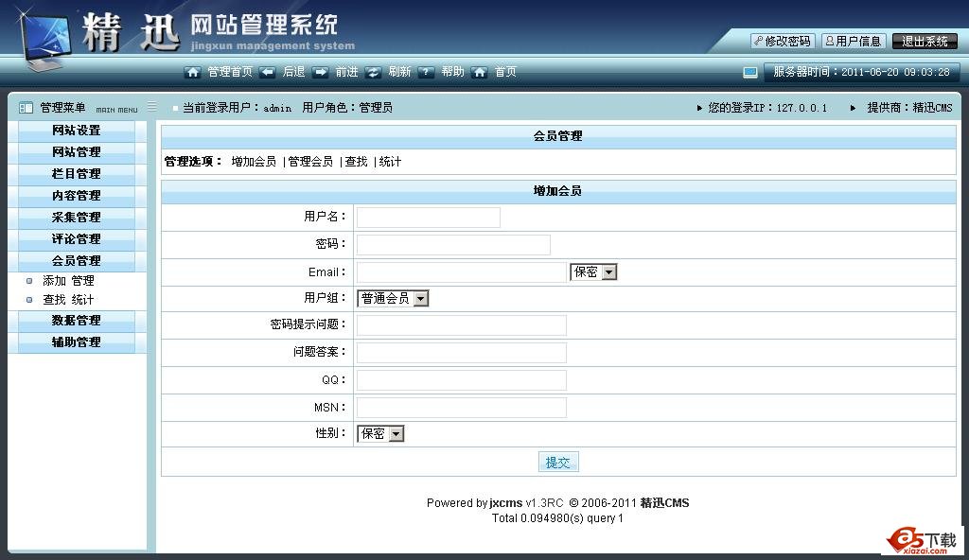Click the collapse menu lines icon

(x=152, y=106)
